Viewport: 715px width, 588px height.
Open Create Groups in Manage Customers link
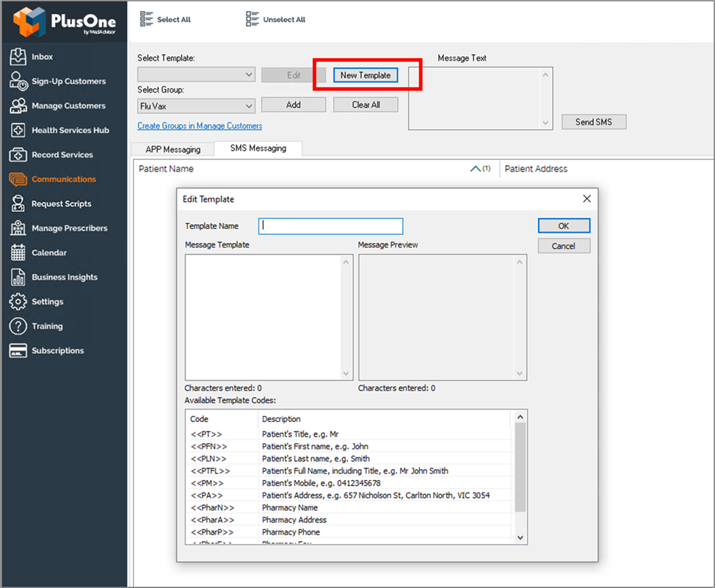200,126
